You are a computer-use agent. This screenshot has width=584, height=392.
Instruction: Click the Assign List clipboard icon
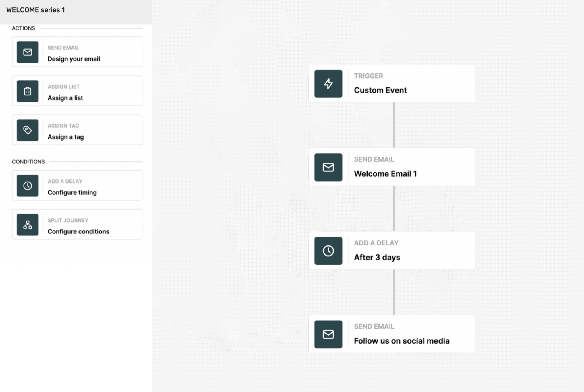[28, 91]
